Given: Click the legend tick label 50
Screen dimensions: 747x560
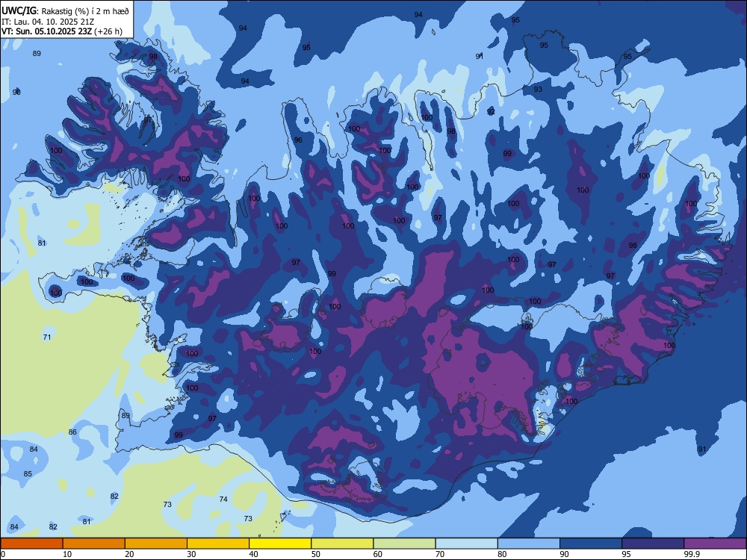Looking at the screenshot, I should (x=316, y=554).
